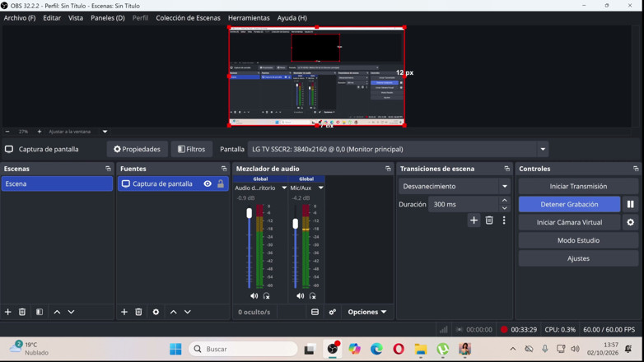
Task: Open source properties gear in Fuentes panel
Action: (156, 312)
